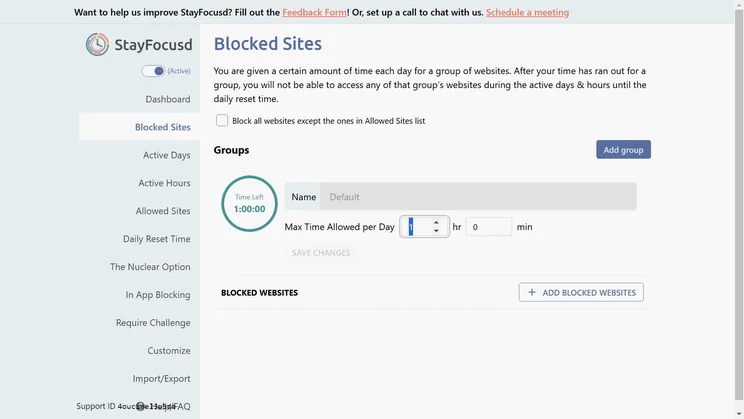Navigate to Allowed Sites

[x=163, y=211]
